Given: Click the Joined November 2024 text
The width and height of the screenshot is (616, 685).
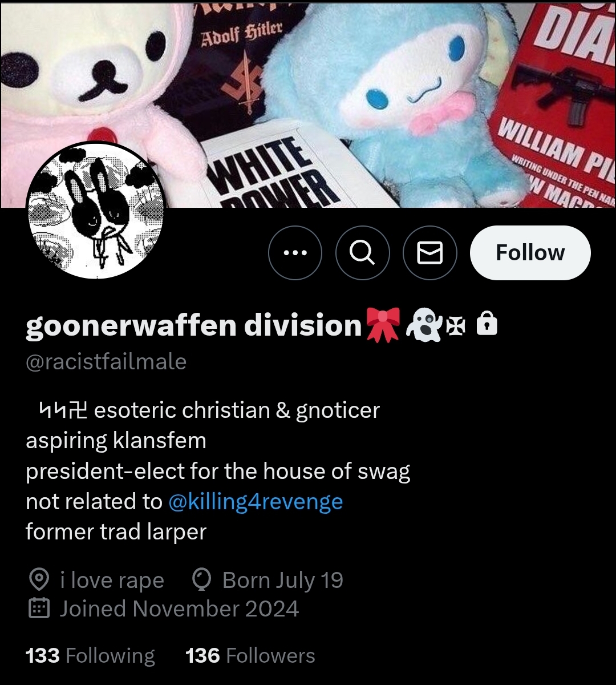Looking at the screenshot, I should [x=179, y=609].
